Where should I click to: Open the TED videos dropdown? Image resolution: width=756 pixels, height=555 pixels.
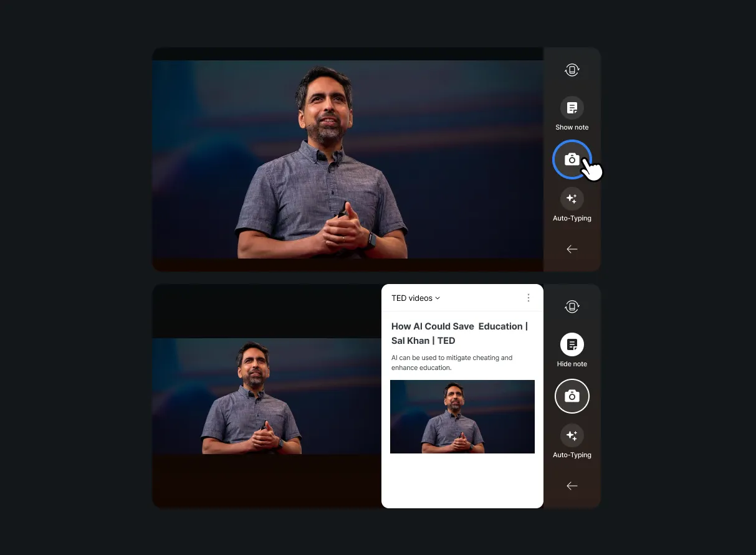pos(416,298)
